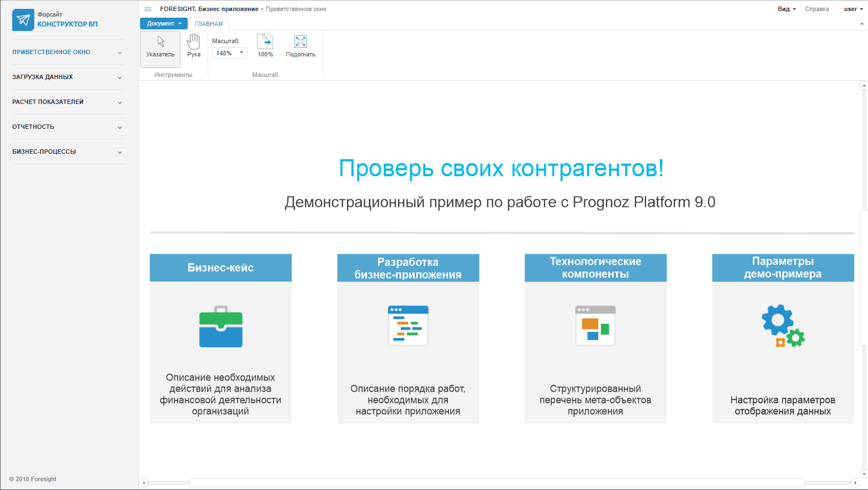This screenshot has height=490, width=868.
Task: Click the КОНСТРУКТОР БП title link
Action: [68, 24]
